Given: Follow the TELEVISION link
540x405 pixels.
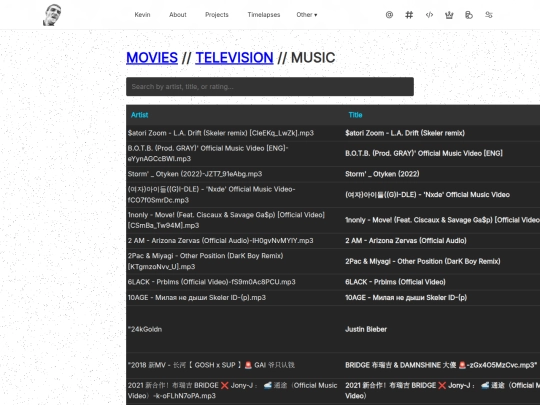Looking at the screenshot, I should (x=234, y=58).
